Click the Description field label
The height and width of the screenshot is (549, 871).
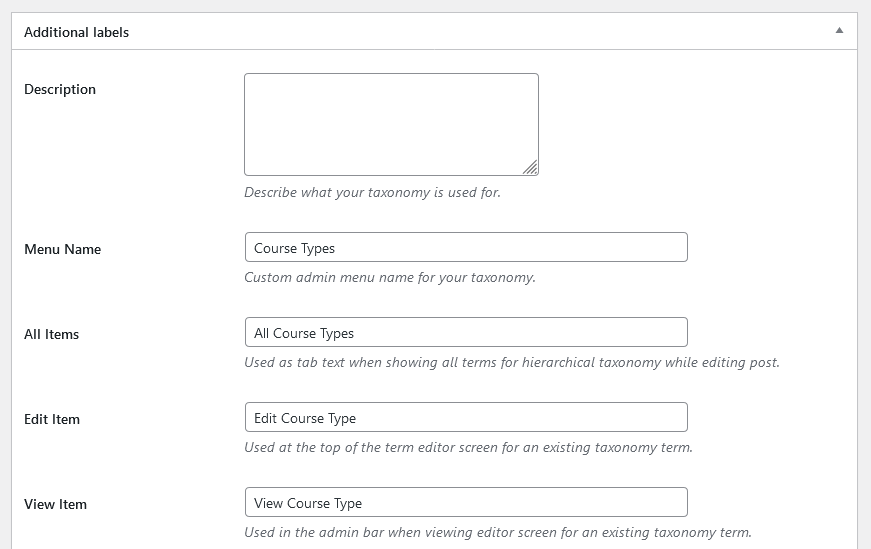(60, 89)
